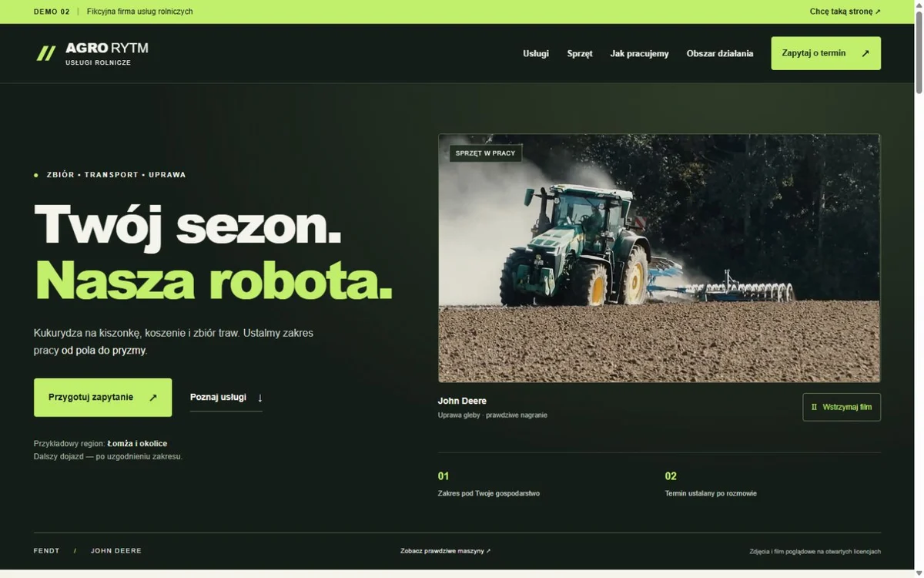Click the number 02 label
Image resolution: width=924 pixels, height=578 pixels.
[671, 476]
